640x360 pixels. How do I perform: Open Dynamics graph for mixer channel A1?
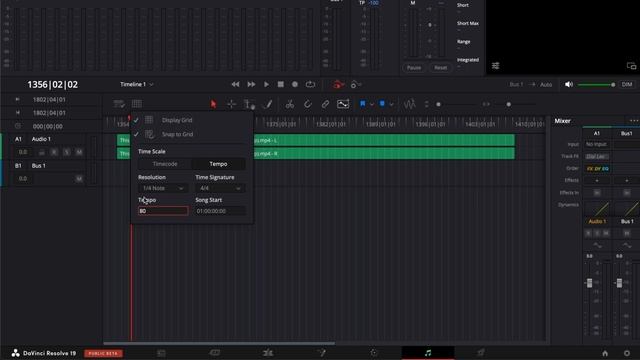(597, 208)
